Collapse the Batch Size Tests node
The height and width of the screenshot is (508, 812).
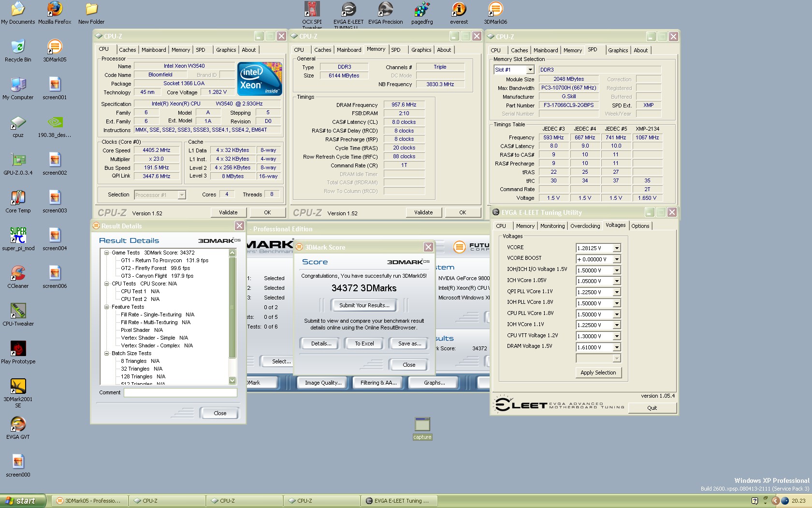coord(106,353)
